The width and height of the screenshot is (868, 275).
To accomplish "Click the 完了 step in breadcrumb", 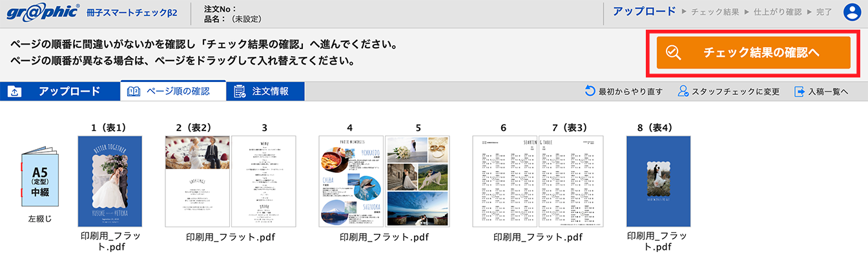I will tap(824, 12).
